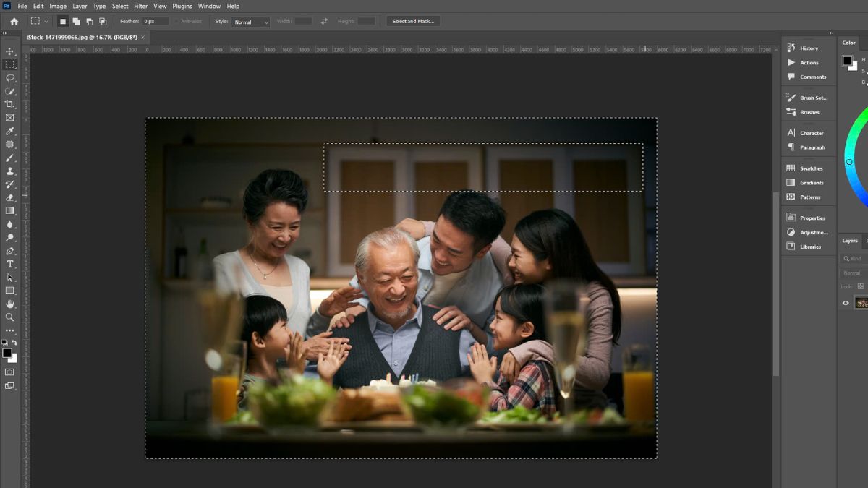The image size is (868, 488).
Task: Select the Quick Selection tool
Action: pos(9,91)
